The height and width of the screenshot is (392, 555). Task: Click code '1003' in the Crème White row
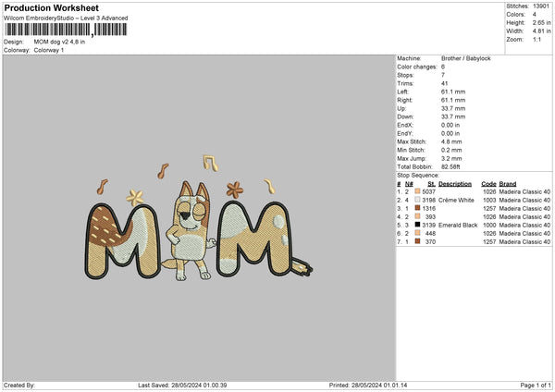[489, 200]
